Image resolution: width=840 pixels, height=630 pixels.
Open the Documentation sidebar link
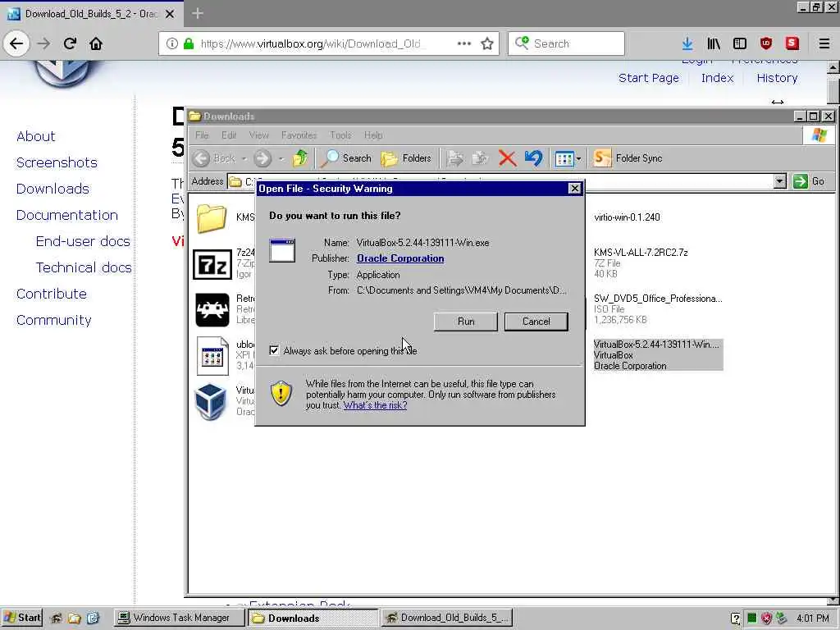[67, 215]
